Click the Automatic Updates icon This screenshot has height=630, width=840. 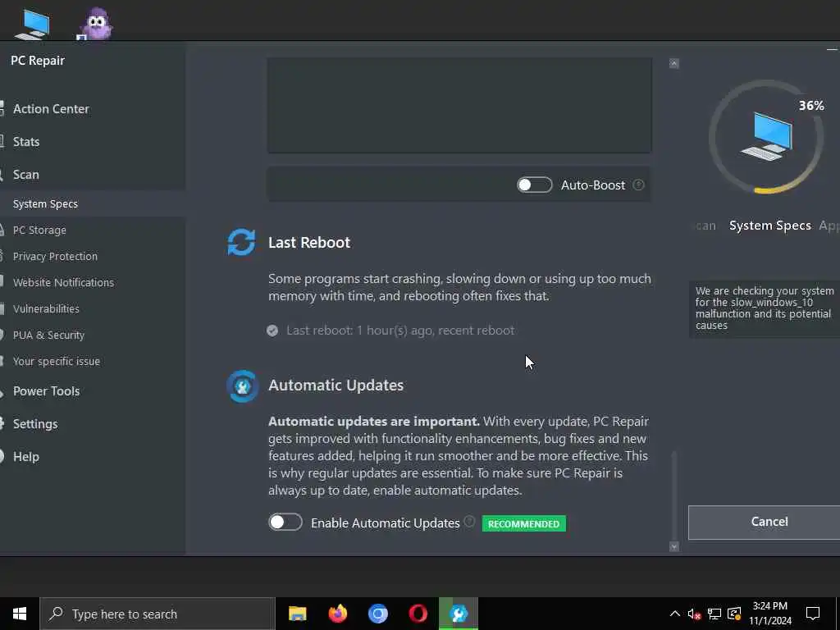click(x=242, y=386)
